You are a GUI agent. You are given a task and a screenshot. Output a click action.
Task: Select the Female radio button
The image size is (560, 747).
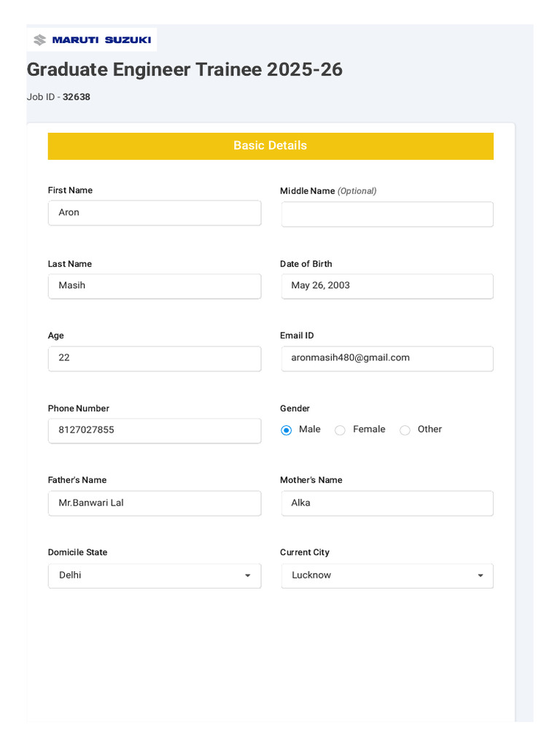tap(340, 430)
